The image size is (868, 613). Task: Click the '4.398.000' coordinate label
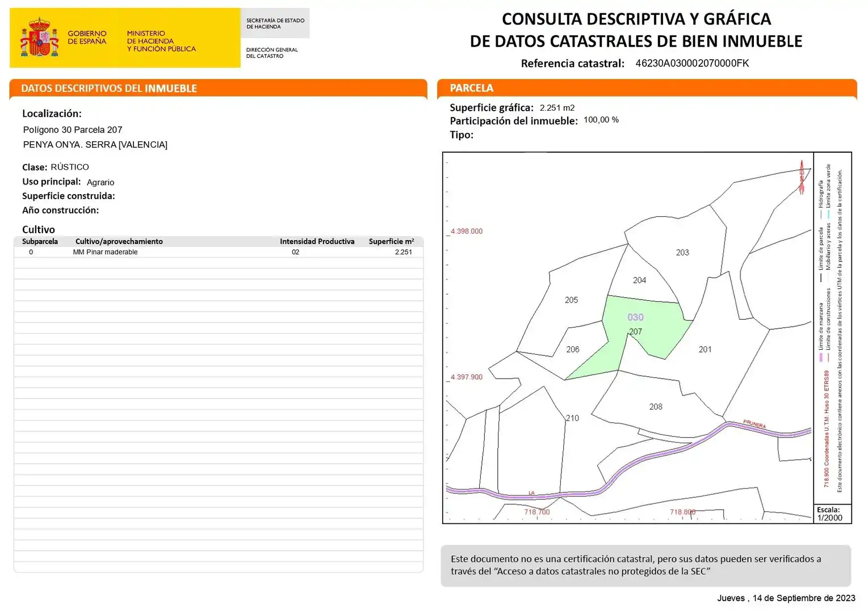[x=467, y=232]
